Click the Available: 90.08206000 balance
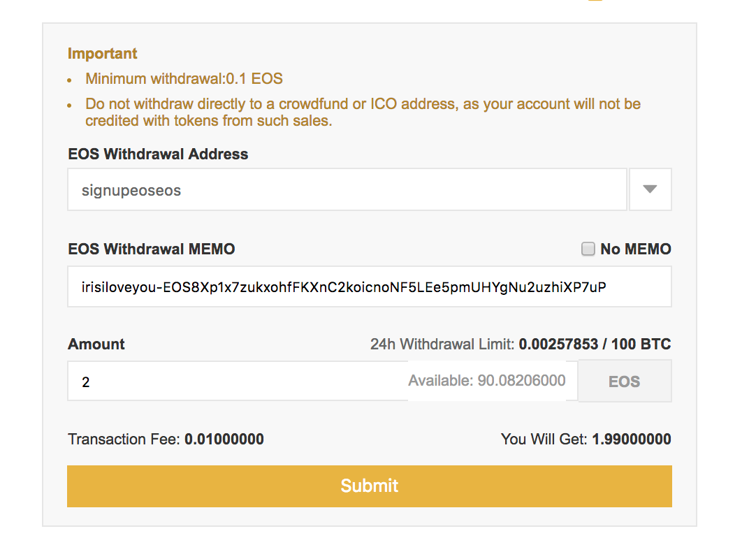The image size is (756, 552). point(487,381)
